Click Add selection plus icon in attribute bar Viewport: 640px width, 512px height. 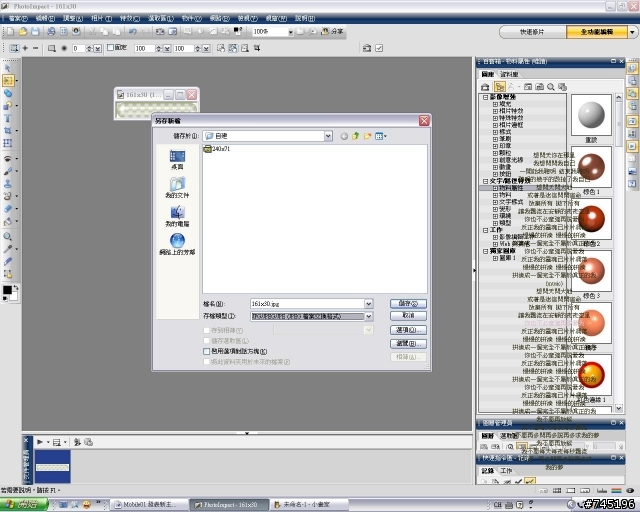click(25, 48)
